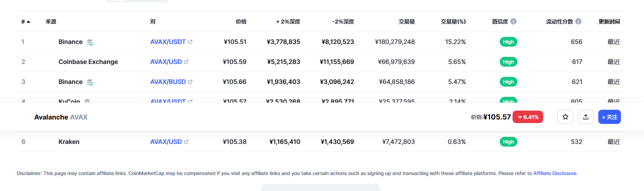
Task: Click the external link icon beside AVAX/BUSD
Action: [191, 82]
